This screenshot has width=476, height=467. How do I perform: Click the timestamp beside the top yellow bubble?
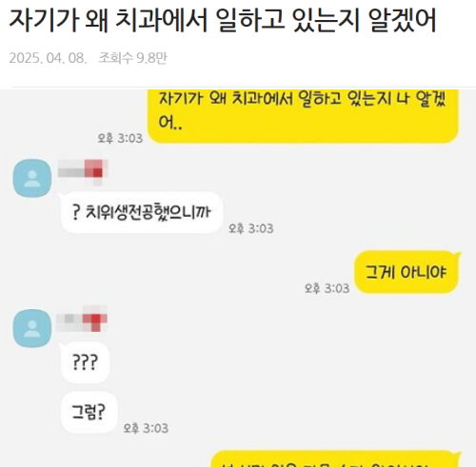pos(120,139)
